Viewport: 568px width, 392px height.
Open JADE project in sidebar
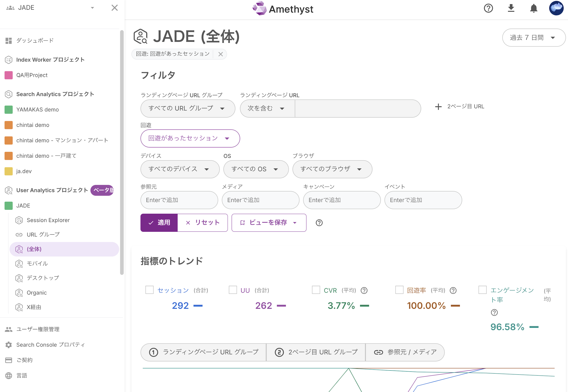click(x=23, y=206)
